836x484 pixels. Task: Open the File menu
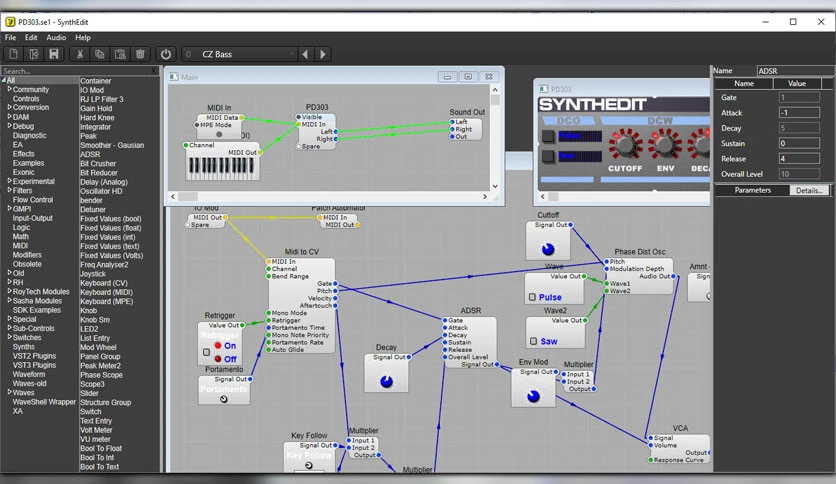10,37
